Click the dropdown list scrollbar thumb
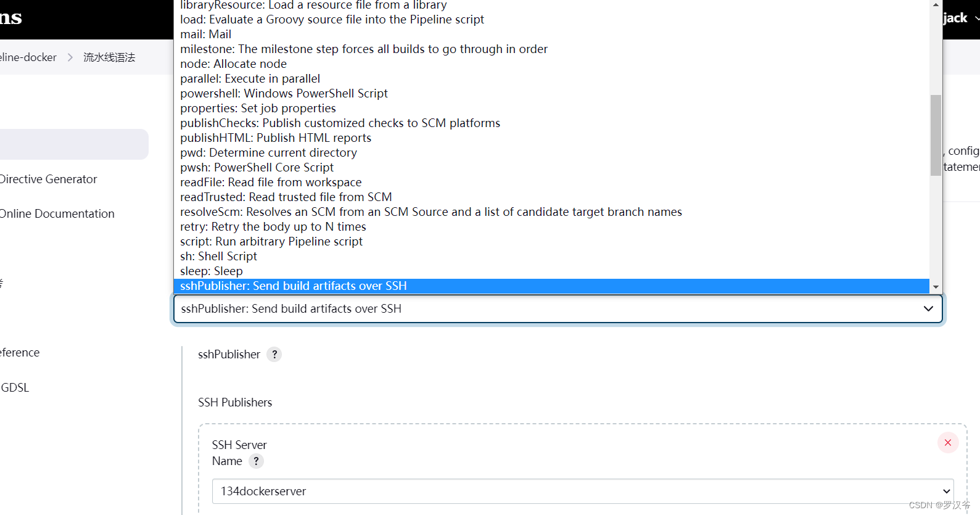This screenshot has width=980, height=515. [936, 135]
